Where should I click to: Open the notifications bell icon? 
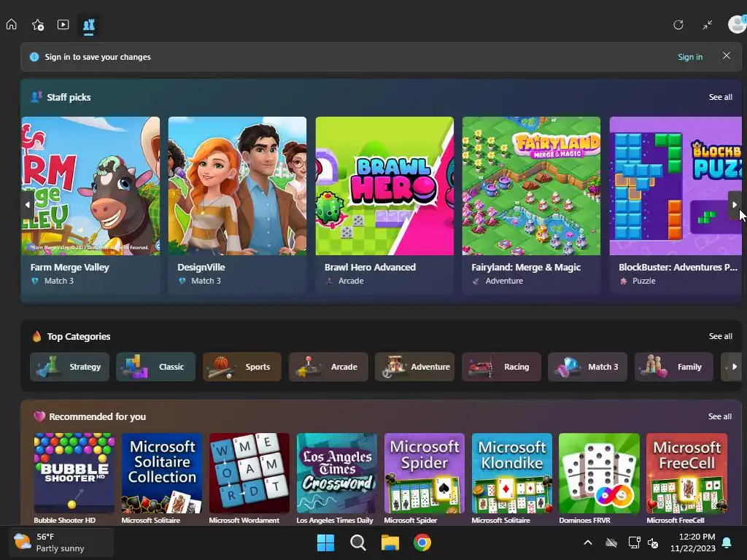point(727,542)
